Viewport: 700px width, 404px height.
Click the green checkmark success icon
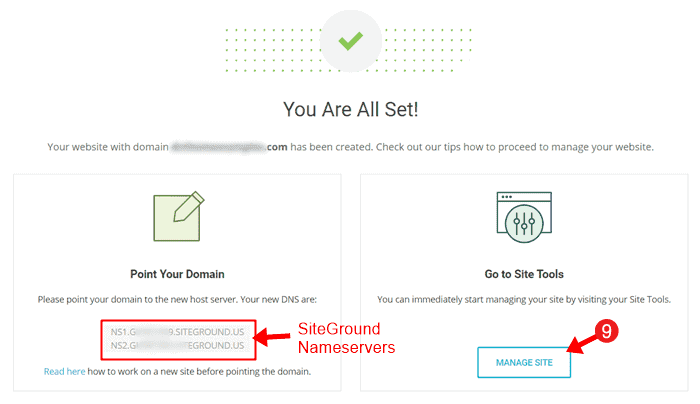[x=350, y=41]
